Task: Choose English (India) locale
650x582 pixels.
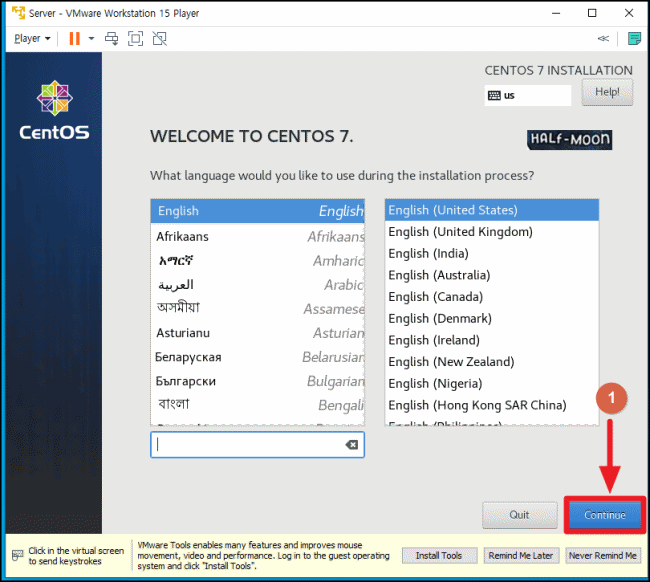Action: coord(492,253)
